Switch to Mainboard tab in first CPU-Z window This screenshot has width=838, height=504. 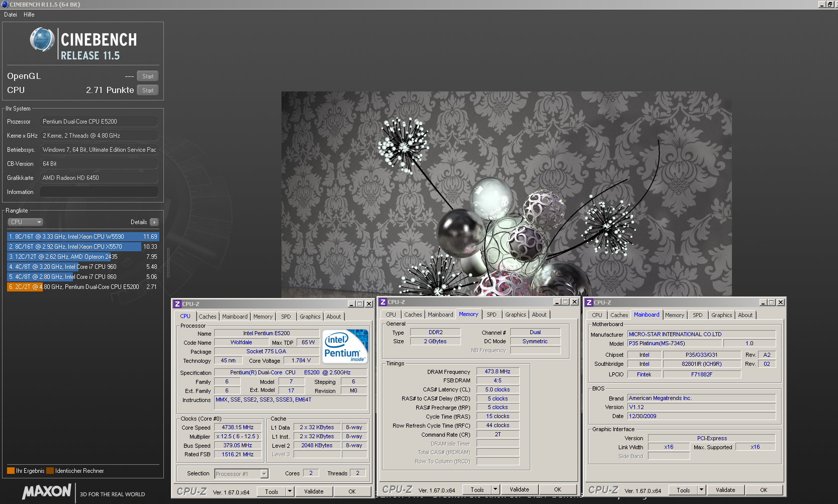point(235,317)
